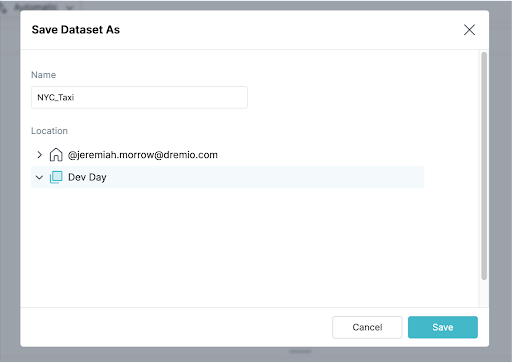Click the Dev Day space icon

(x=56, y=177)
